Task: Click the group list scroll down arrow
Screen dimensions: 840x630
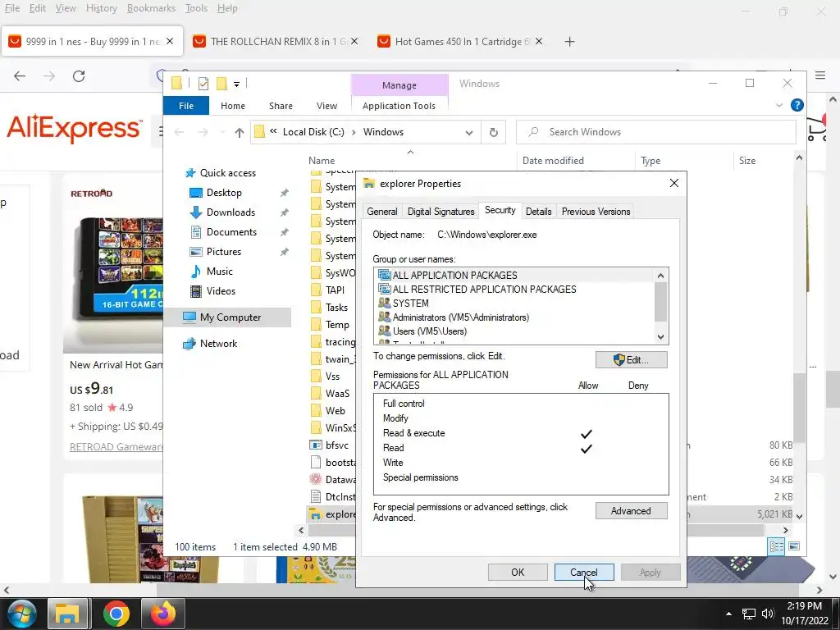Action: coord(660,337)
